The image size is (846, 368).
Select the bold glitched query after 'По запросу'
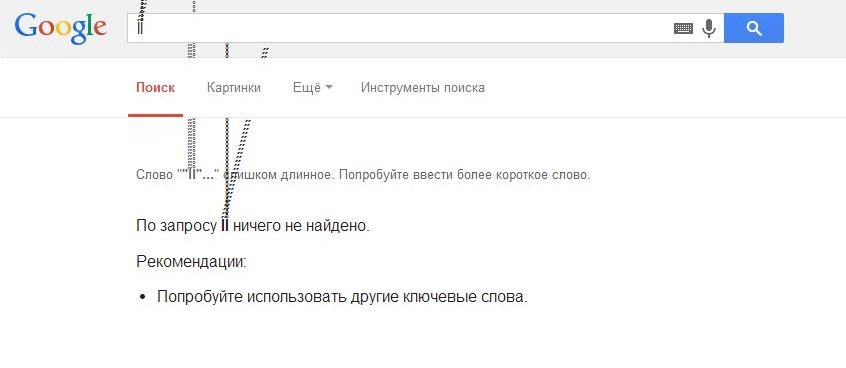pyautogui.click(x=225, y=226)
